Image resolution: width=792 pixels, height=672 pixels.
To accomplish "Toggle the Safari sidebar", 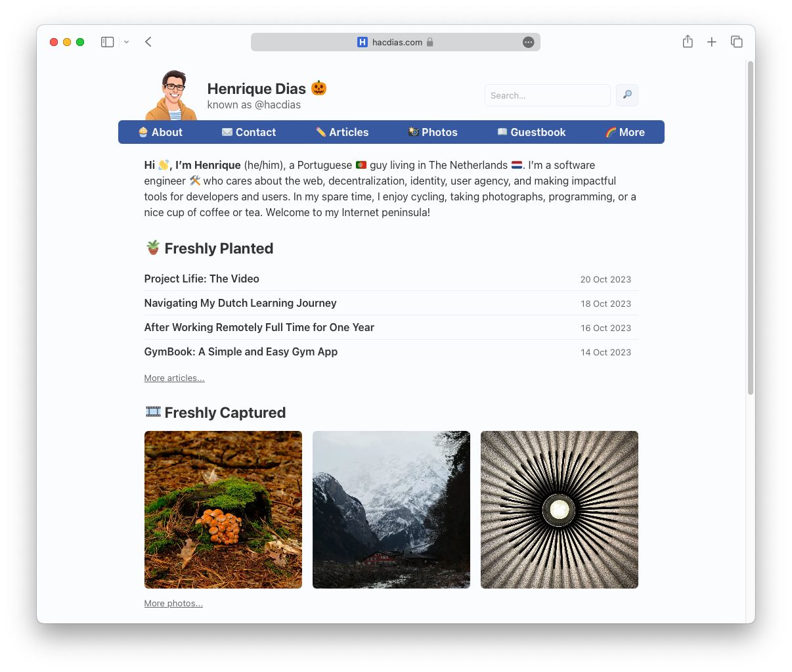I will (108, 42).
